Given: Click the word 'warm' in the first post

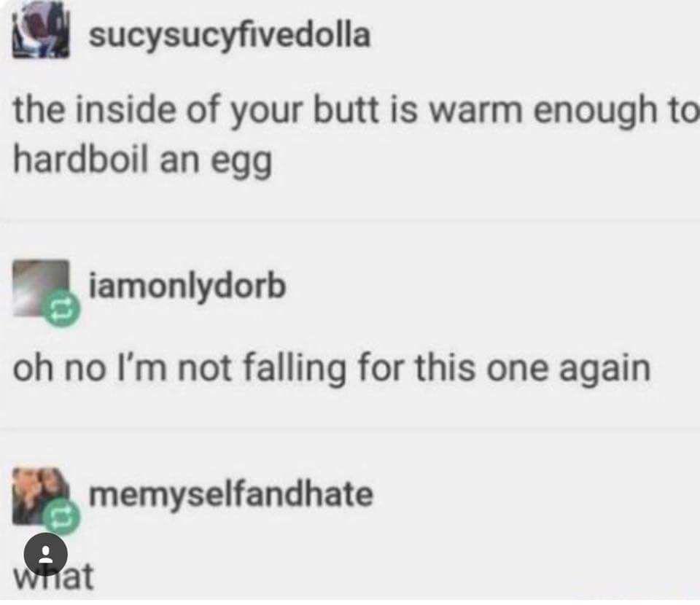Looking at the screenshot, I should point(475,111).
